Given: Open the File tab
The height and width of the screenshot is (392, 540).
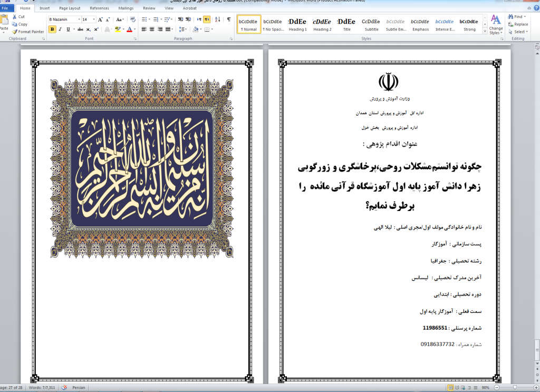Looking at the screenshot, I should click(5, 8).
